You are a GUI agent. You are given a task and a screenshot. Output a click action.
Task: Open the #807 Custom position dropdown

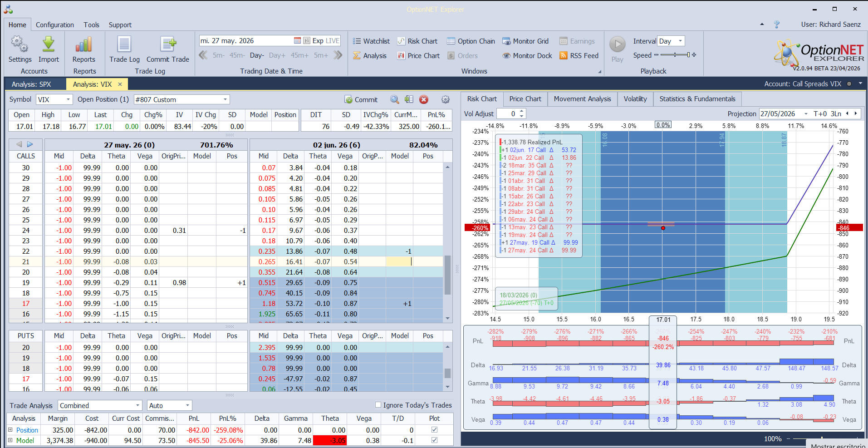(225, 99)
